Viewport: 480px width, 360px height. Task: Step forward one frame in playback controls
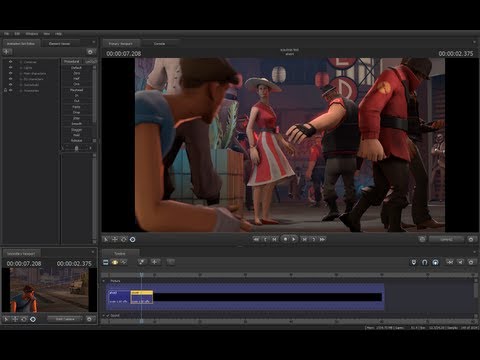point(304,239)
